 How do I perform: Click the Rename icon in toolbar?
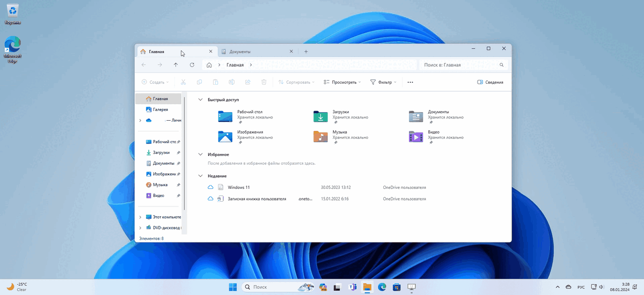231,82
